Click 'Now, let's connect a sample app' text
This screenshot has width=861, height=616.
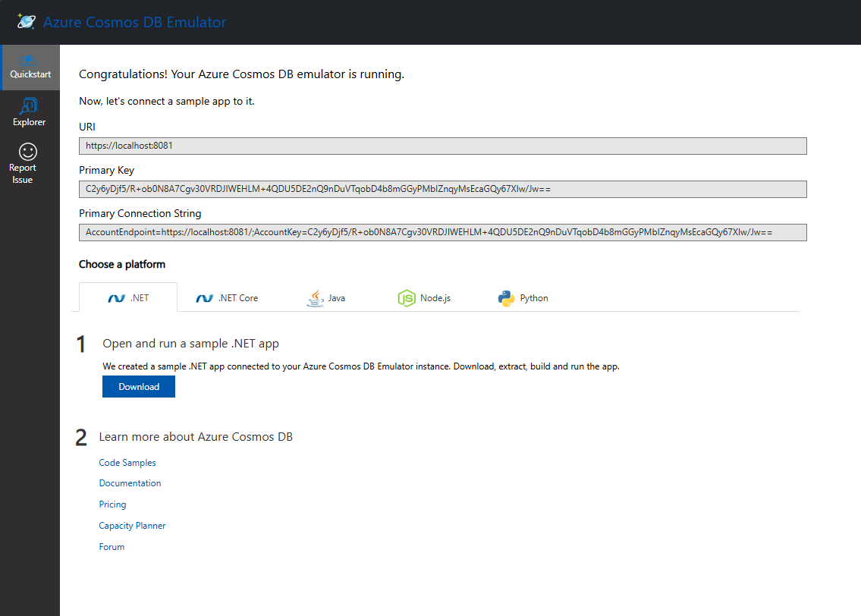point(166,101)
